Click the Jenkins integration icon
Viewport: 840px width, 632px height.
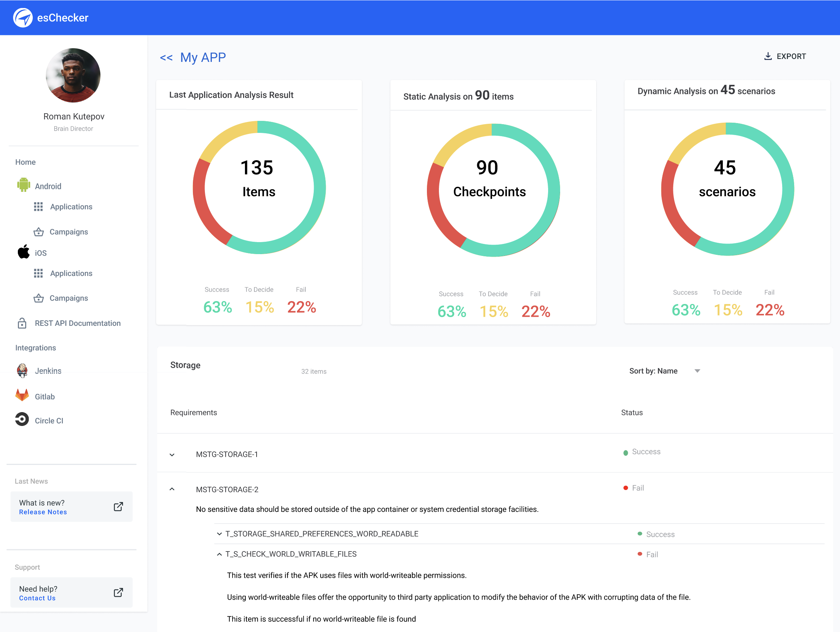23,371
